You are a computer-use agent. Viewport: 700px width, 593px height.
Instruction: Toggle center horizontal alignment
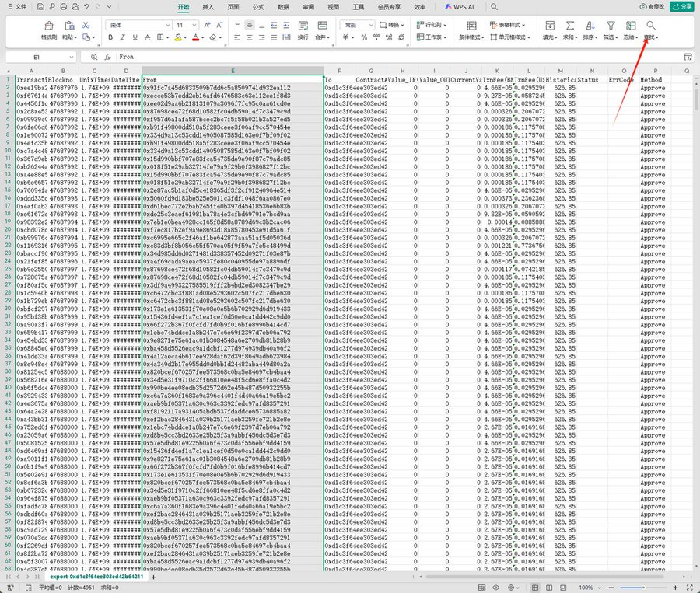(250, 37)
